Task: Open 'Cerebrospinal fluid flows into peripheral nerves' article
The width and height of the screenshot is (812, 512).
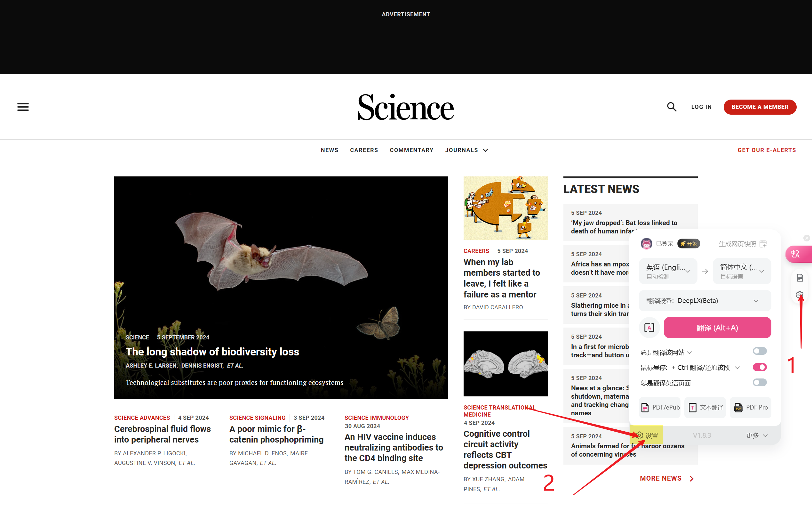Action: pos(162,434)
